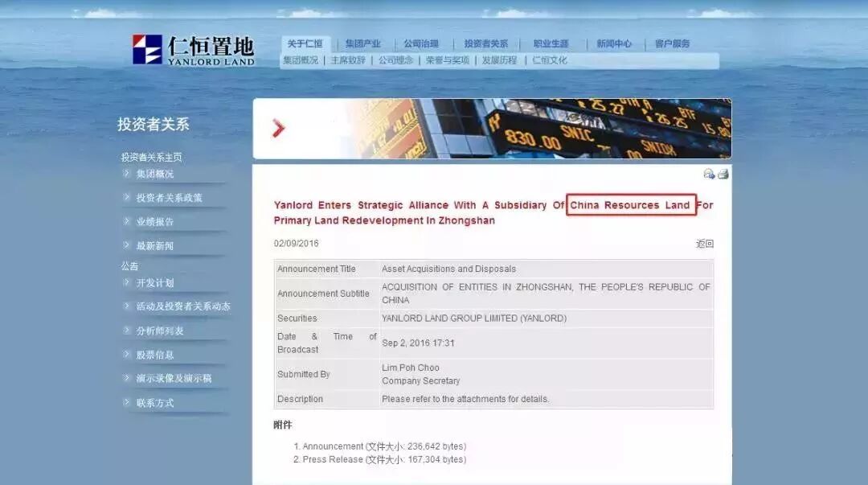Screen dimensions: 868x485
Task: Open 开发计划 in the sidebar
Action: coord(155,282)
